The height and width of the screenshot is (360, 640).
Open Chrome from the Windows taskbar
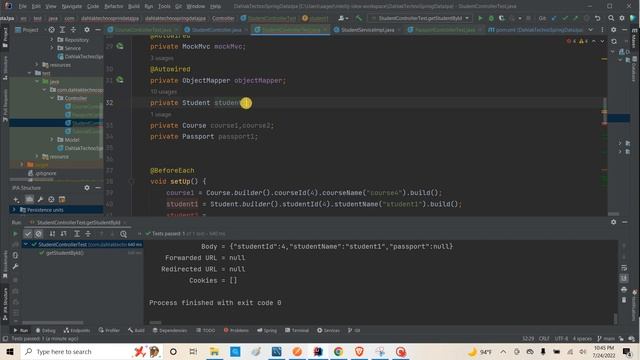[x=338, y=351]
